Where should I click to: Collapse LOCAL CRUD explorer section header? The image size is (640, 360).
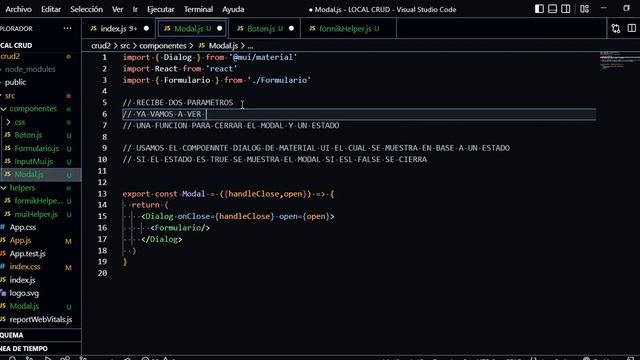pyautogui.click(x=40, y=45)
